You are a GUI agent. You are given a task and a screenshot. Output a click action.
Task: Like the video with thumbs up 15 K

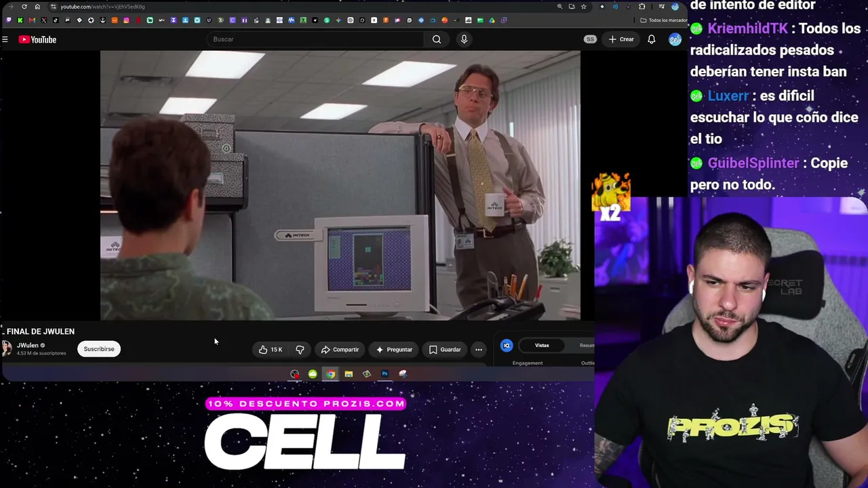click(270, 350)
